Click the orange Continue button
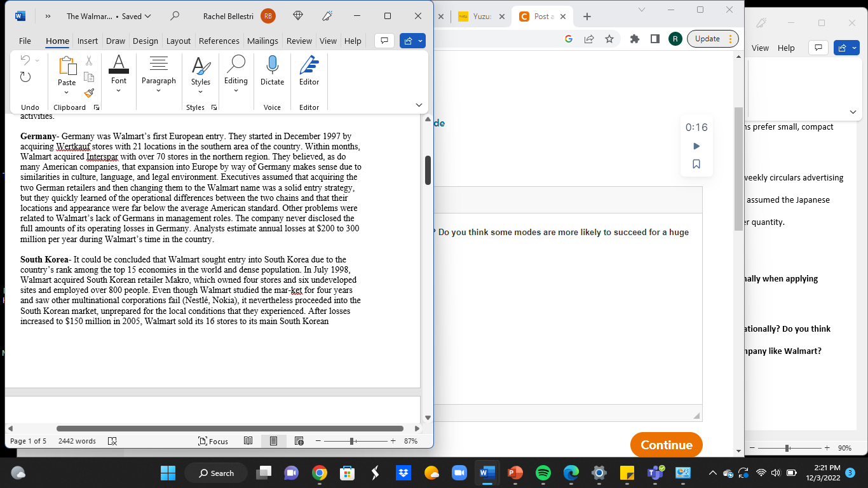The height and width of the screenshot is (488, 868). click(667, 445)
